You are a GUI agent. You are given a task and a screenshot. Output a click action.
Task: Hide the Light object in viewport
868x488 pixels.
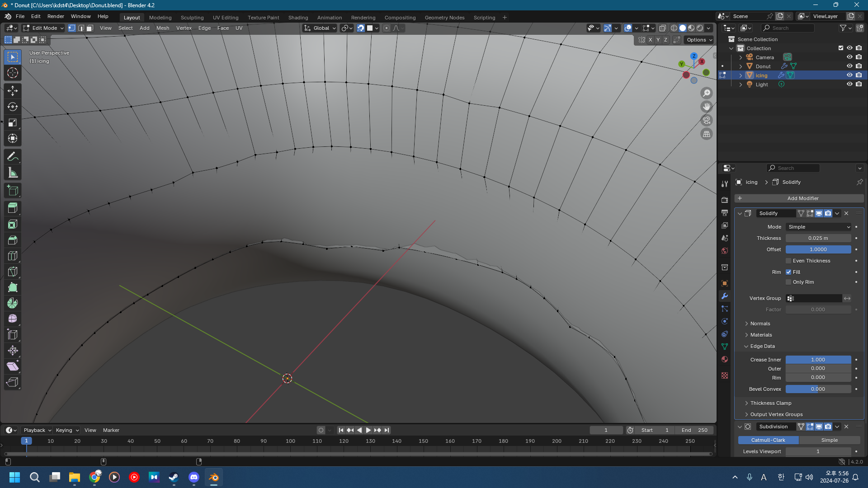pos(849,84)
